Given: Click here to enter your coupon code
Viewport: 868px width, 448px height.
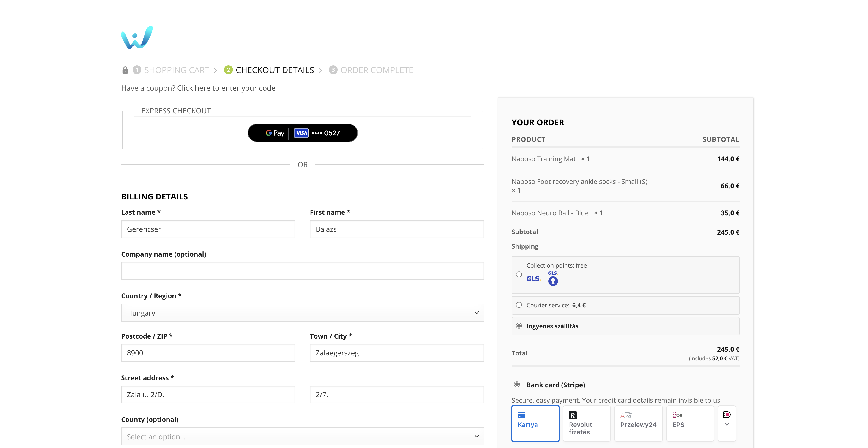Looking at the screenshot, I should [226, 88].
